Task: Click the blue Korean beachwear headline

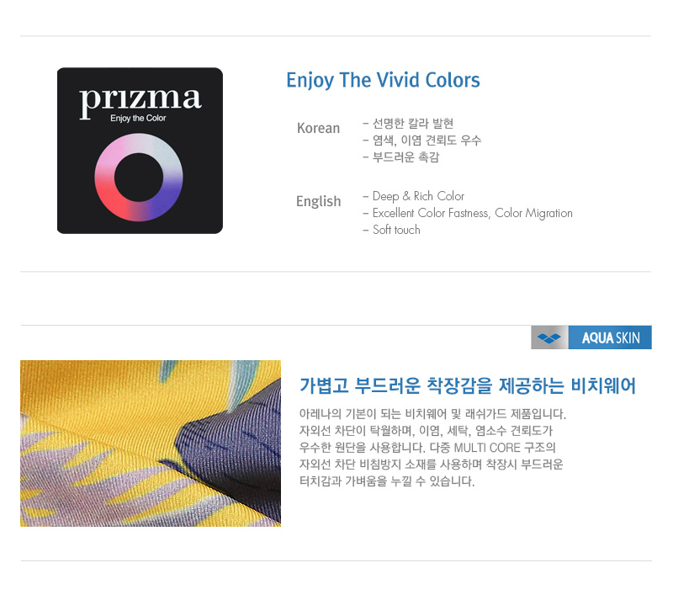Action: [468, 385]
